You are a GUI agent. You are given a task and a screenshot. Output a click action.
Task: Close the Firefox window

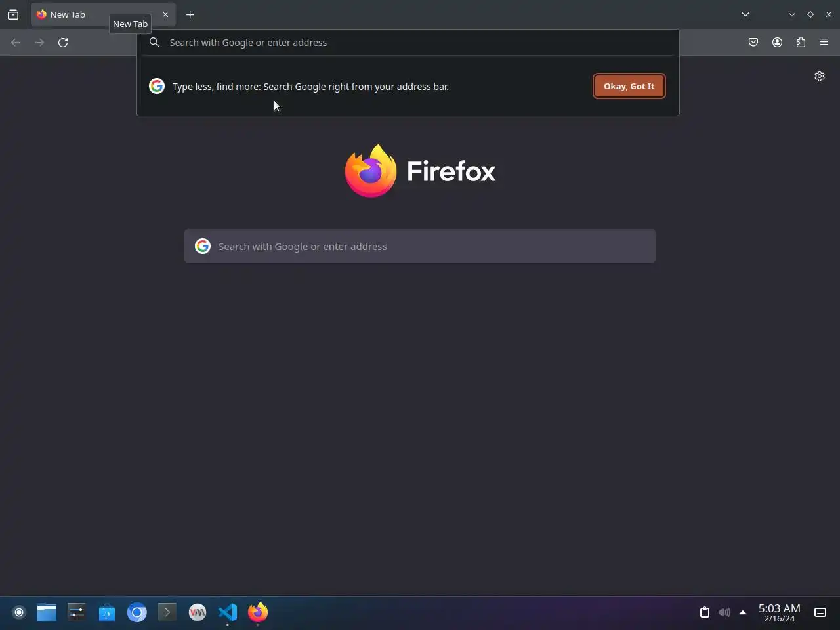(x=829, y=14)
